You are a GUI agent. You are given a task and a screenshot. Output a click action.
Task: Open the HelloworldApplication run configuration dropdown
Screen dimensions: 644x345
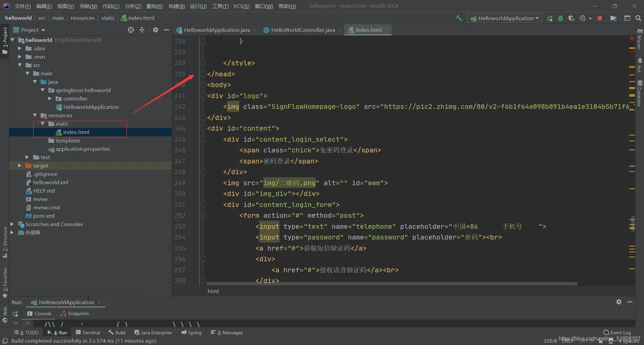pyautogui.click(x=504, y=18)
